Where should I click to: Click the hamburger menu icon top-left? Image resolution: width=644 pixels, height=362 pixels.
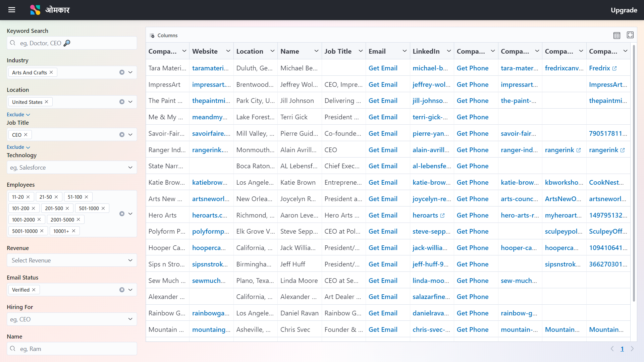(12, 10)
